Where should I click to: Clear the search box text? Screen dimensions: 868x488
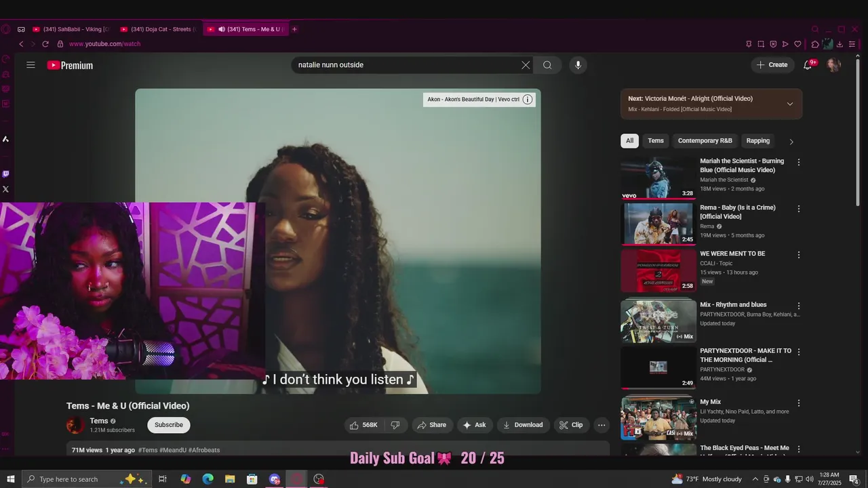click(x=526, y=65)
